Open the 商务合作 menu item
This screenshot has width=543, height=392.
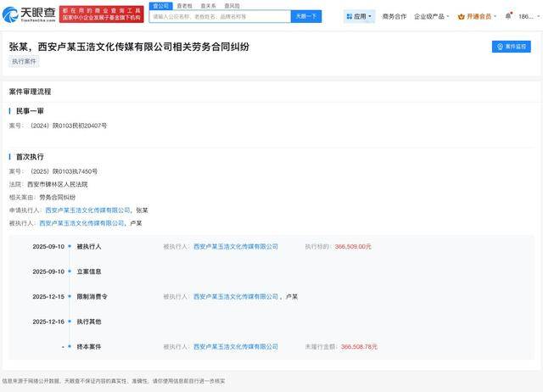pos(394,16)
